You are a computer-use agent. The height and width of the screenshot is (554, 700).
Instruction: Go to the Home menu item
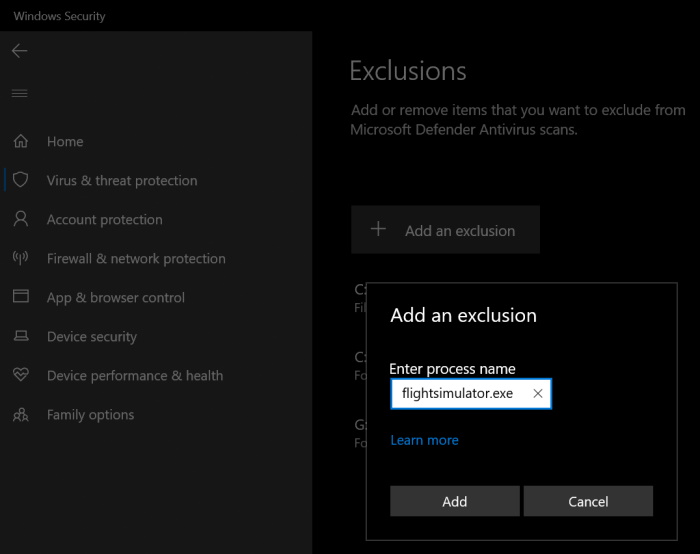65,142
